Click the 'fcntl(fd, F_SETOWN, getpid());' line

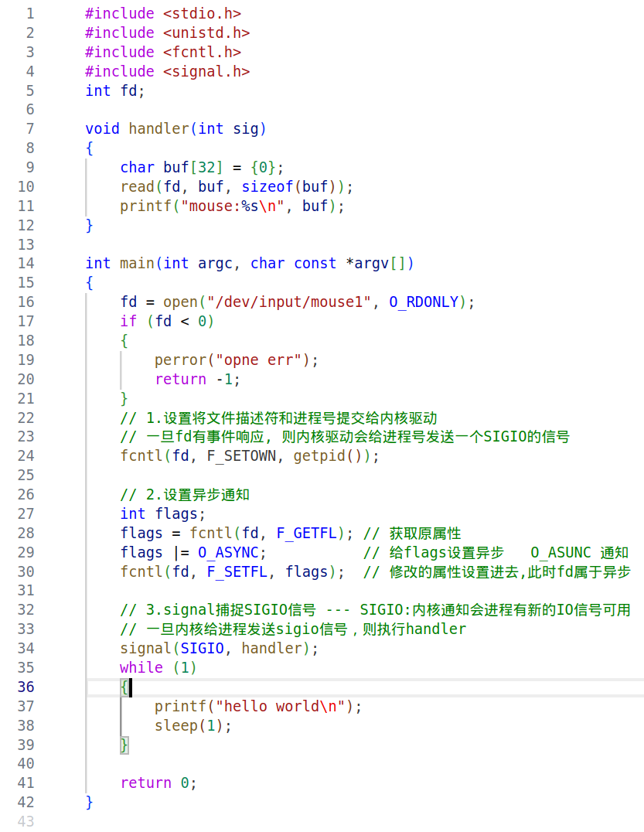(249, 456)
